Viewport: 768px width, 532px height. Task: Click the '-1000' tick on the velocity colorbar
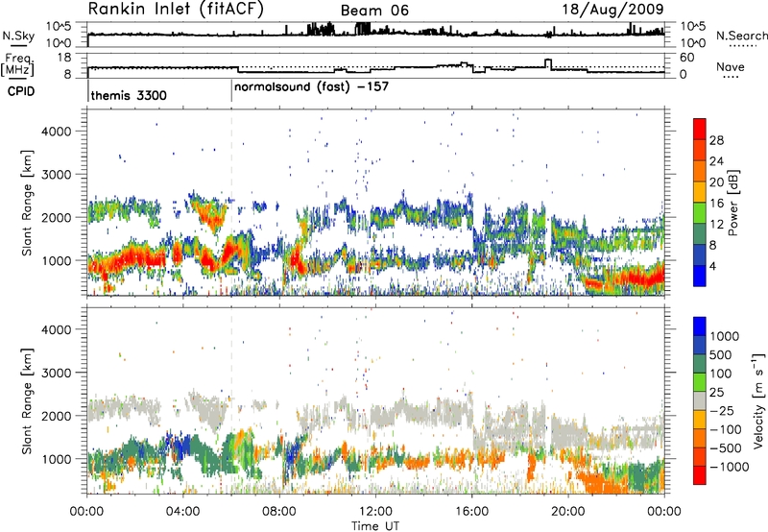(x=729, y=467)
